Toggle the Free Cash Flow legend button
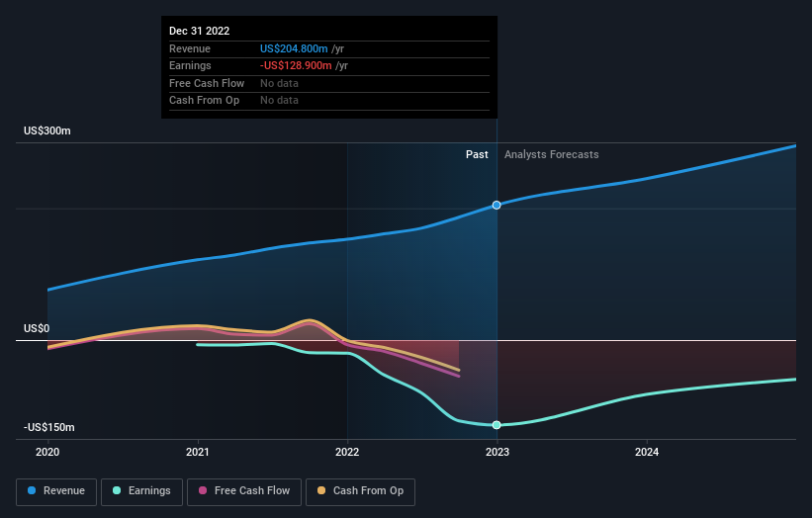This screenshot has height=518, width=812. 244,491
